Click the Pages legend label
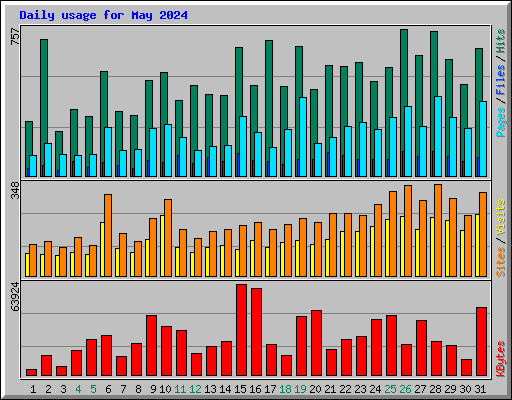The width and height of the screenshot is (512, 400). pos(501,122)
